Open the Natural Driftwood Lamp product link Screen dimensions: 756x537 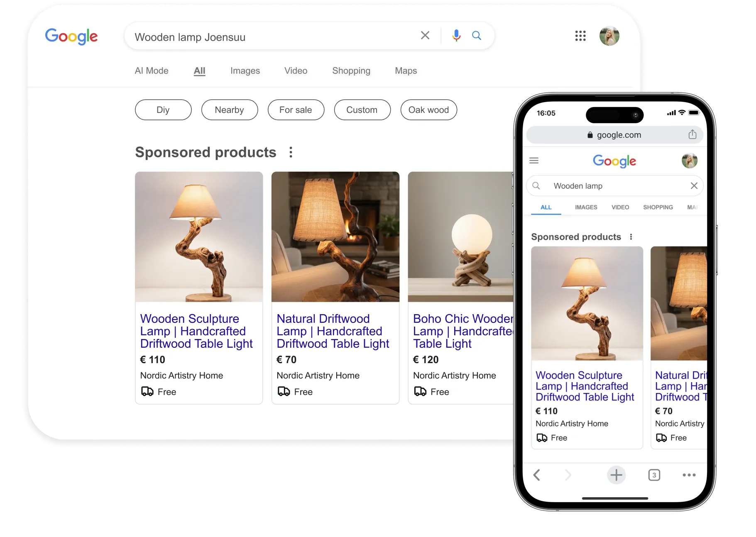333,331
